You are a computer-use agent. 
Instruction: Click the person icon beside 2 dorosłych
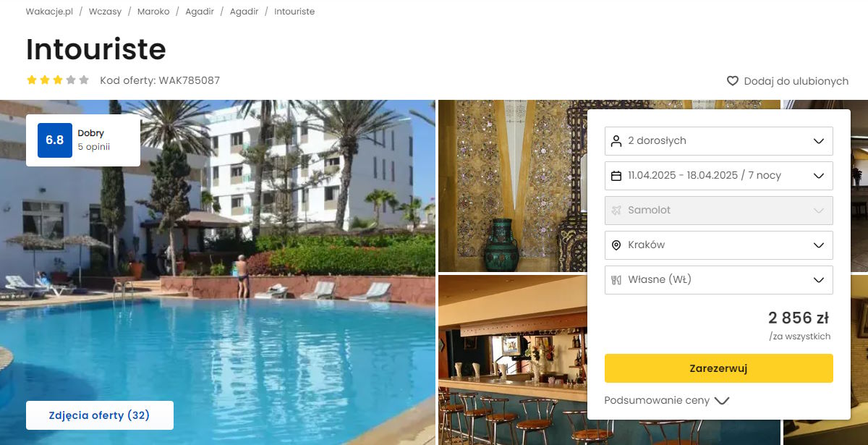[x=616, y=140]
